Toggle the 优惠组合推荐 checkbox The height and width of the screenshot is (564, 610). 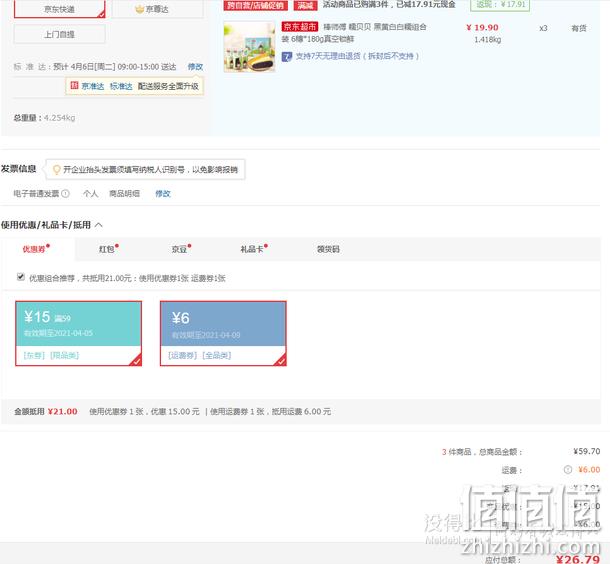tap(21, 277)
